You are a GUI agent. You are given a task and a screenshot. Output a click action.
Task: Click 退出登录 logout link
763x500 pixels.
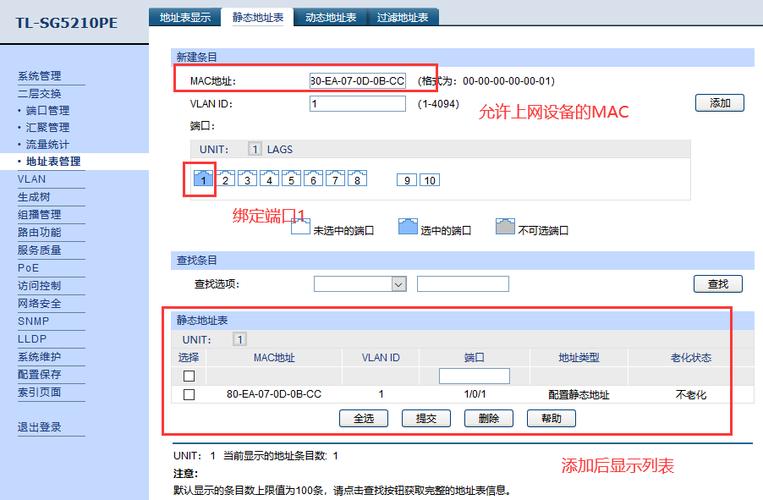39,427
